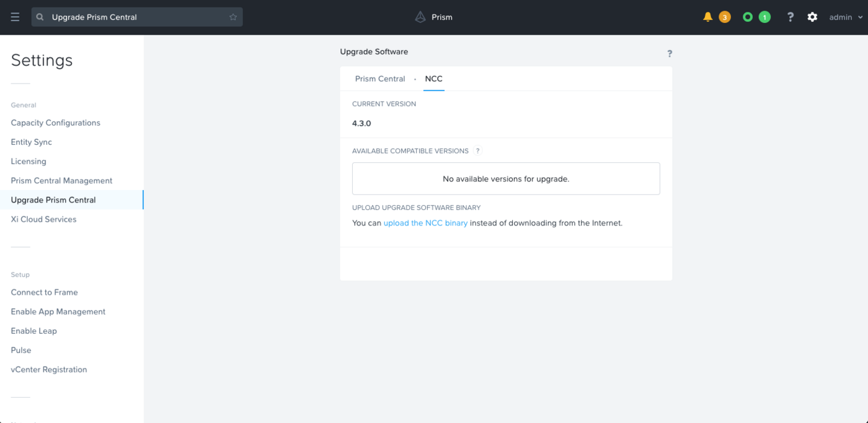Click the Prism logo icon
Image resolution: width=868 pixels, height=423 pixels.
pos(420,17)
